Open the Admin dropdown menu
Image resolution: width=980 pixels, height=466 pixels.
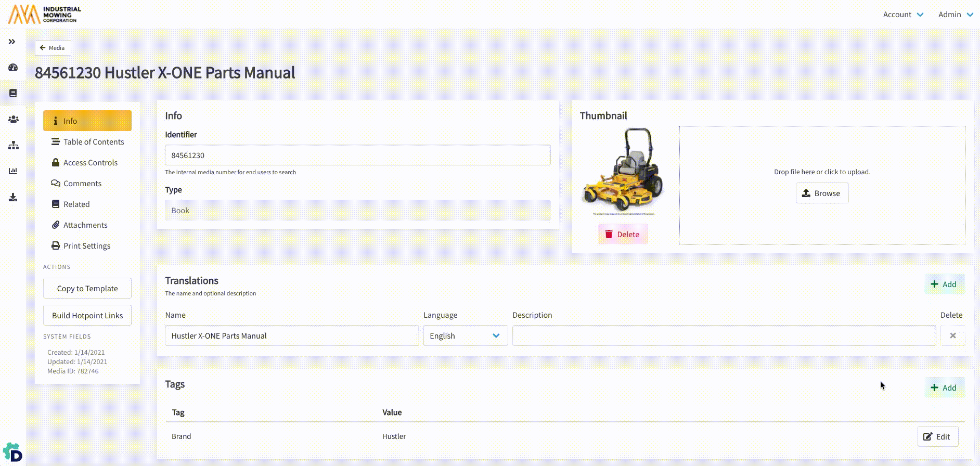955,15
